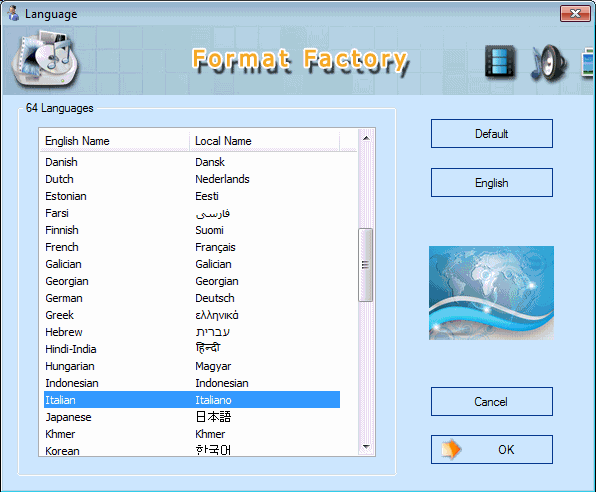This screenshot has height=492, width=596.
Task: Select Dutch in the language list
Action: tap(59, 179)
